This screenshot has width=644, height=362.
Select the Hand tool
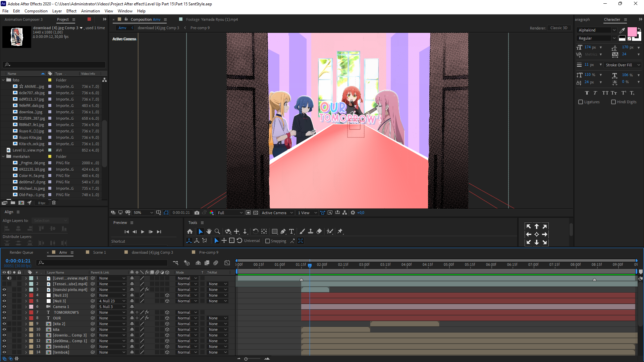point(209,231)
